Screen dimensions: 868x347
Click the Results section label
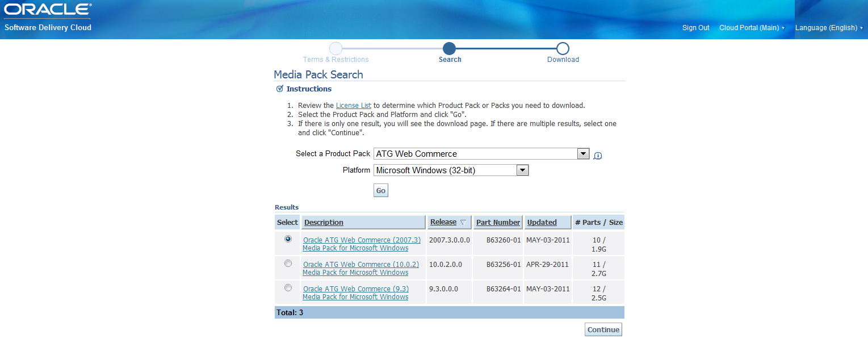pyautogui.click(x=287, y=207)
